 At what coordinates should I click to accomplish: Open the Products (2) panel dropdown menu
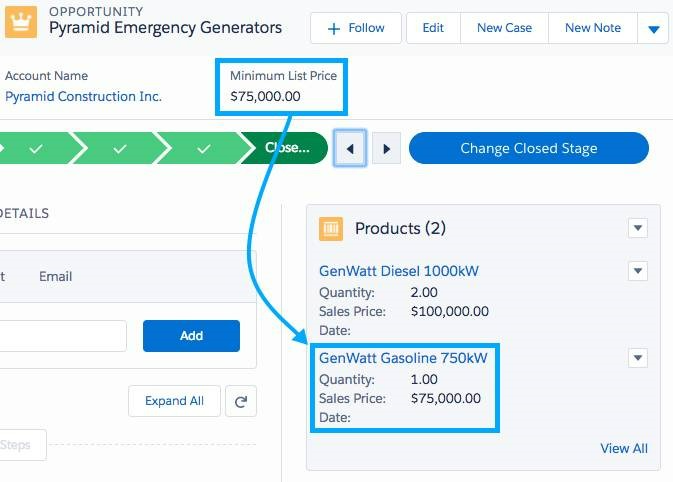pyautogui.click(x=638, y=229)
